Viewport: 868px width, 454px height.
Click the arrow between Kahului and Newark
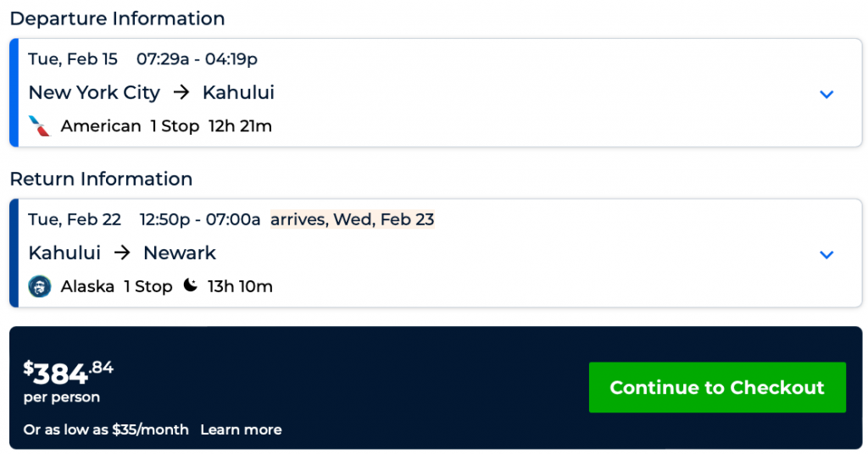[122, 252]
